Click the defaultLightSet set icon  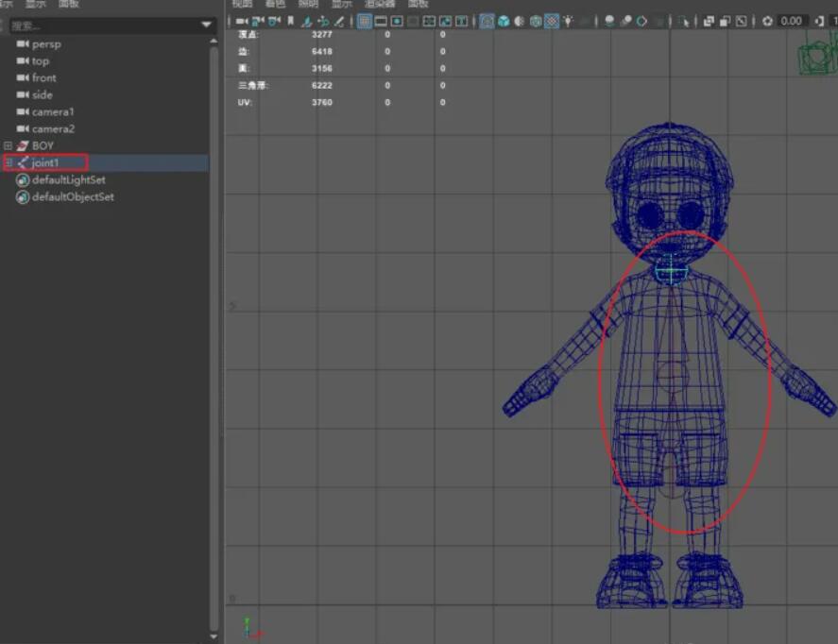pyautogui.click(x=23, y=180)
